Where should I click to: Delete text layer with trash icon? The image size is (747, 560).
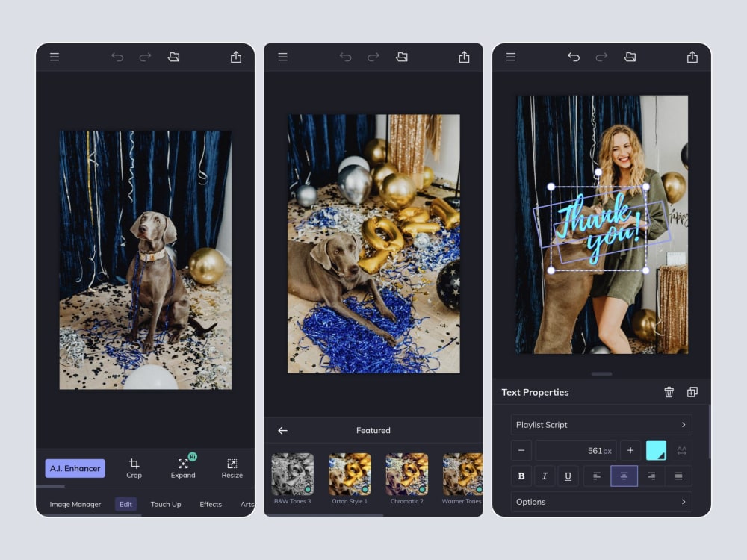[x=669, y=392]
